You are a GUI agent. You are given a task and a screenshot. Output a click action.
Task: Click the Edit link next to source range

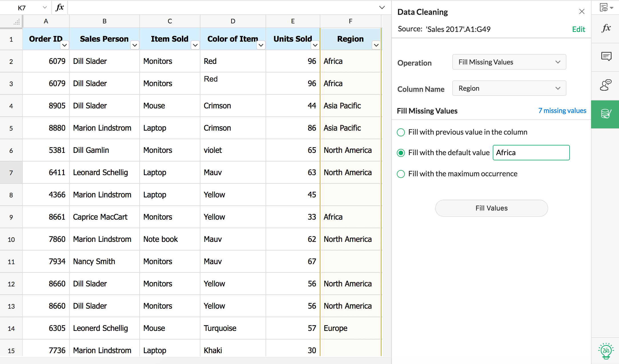click(x=579, y=29)
